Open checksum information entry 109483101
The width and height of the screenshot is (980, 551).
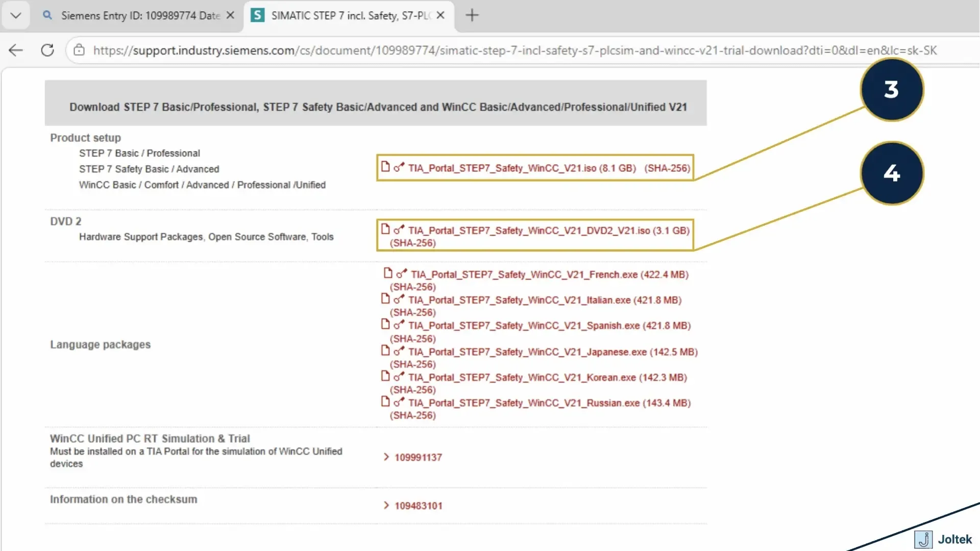[418, 506]
